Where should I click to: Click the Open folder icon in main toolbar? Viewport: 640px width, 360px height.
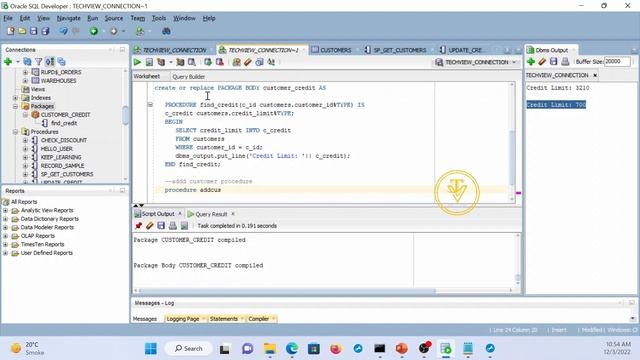(x=22, y=31)
